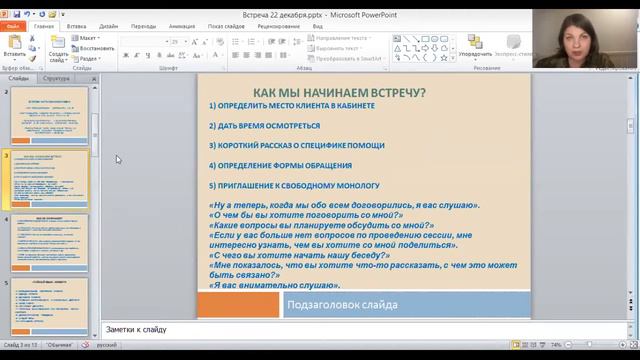Align paragraph text to the right
The height and width of the screenshot is (360, 640).
coord(258,55)
